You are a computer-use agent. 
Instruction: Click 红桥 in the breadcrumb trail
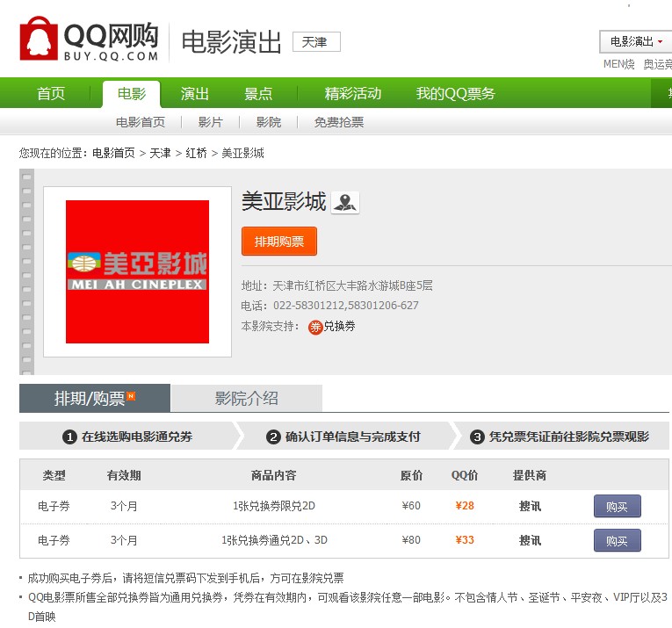coord(196,153)
